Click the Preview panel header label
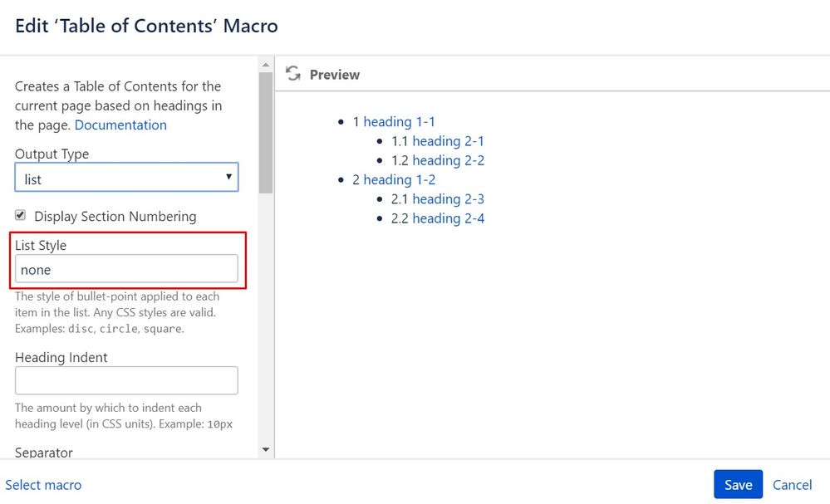The width and height of the screenshot is (830, 504). pyautogui.click(x=335, y=75)
